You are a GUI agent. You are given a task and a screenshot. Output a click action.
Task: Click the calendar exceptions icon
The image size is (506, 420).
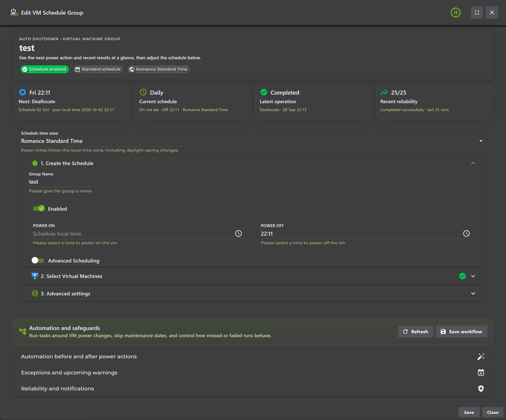pos(481,373)
